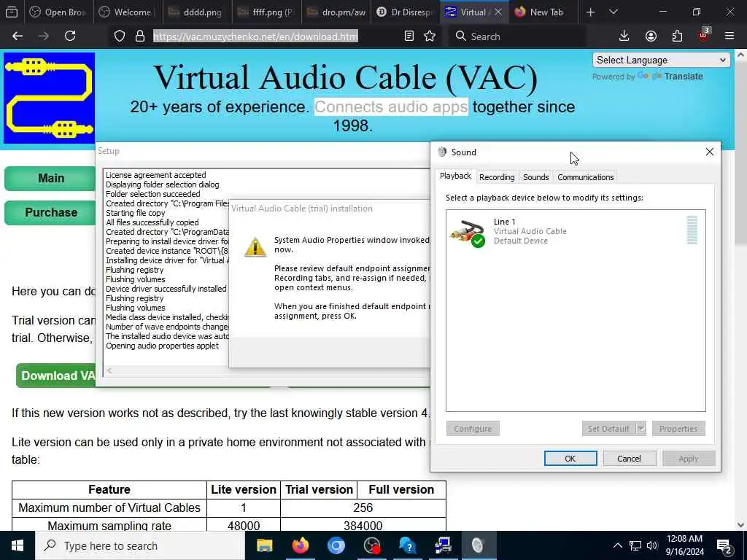Open the Firefox hamburger menu
Image resolution: width=747 pixels, height=560 pixels.
click(729, 36)
